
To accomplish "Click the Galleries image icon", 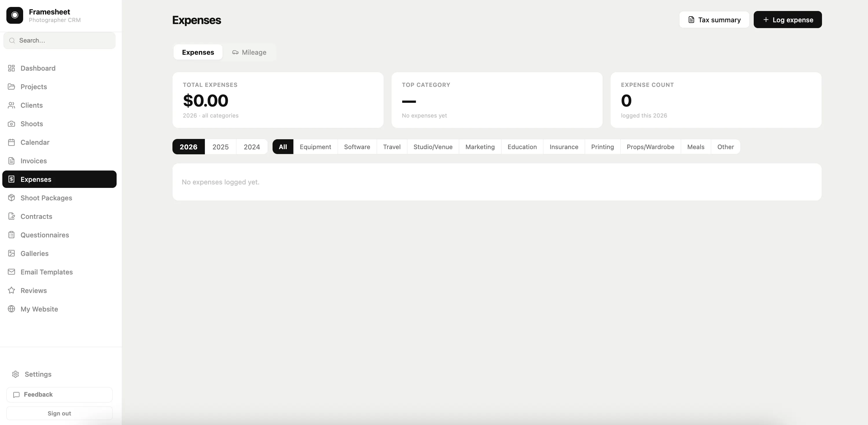I will click(x=12, y=253).
